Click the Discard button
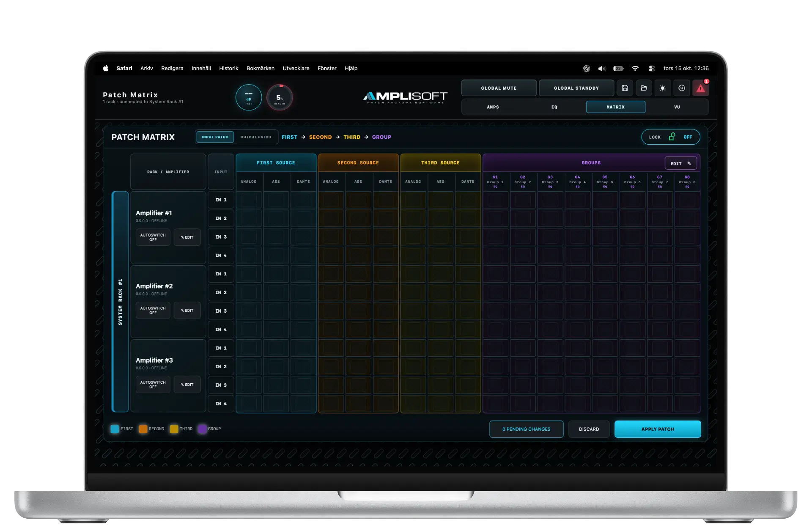Image resolution: width=812 pixels, height=528 pixels. [x=589, y=429]
